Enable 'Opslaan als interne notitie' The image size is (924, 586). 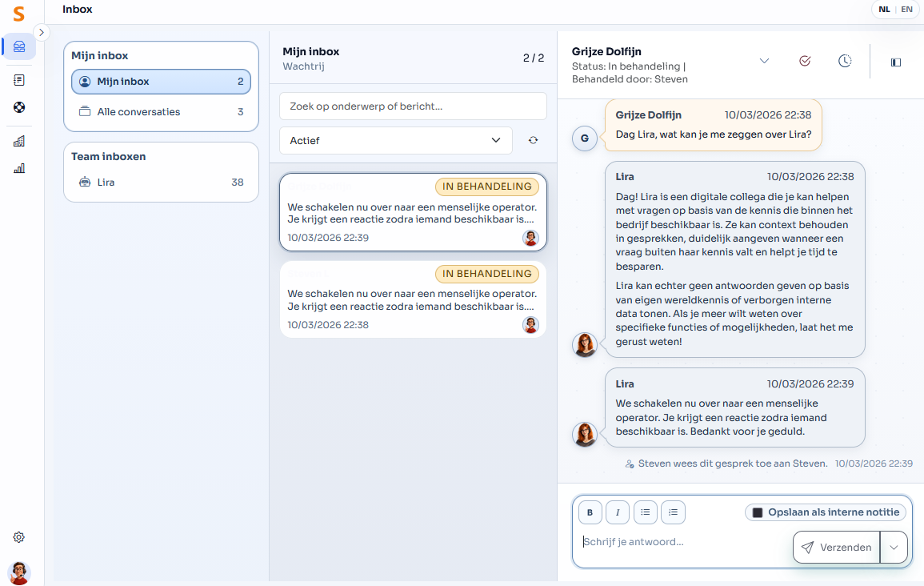coord(825,512)
